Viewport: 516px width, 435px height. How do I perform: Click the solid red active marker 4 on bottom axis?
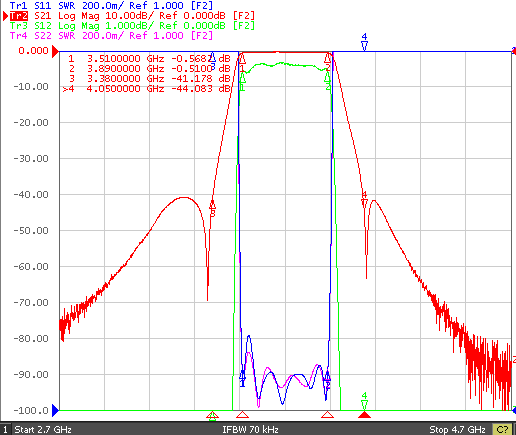click(x=364, y=415)
